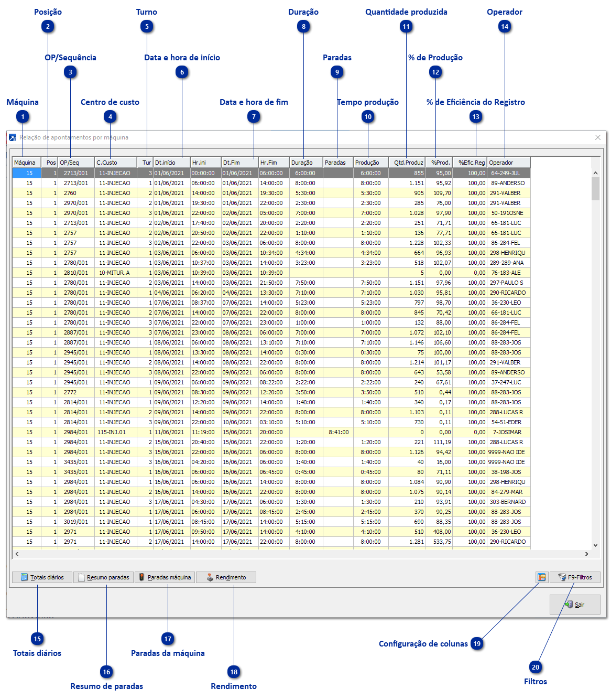Select the row with OP/Seq 3019/001
The width and height of the screenshot is (611, 700).
(x=271, y=522)
